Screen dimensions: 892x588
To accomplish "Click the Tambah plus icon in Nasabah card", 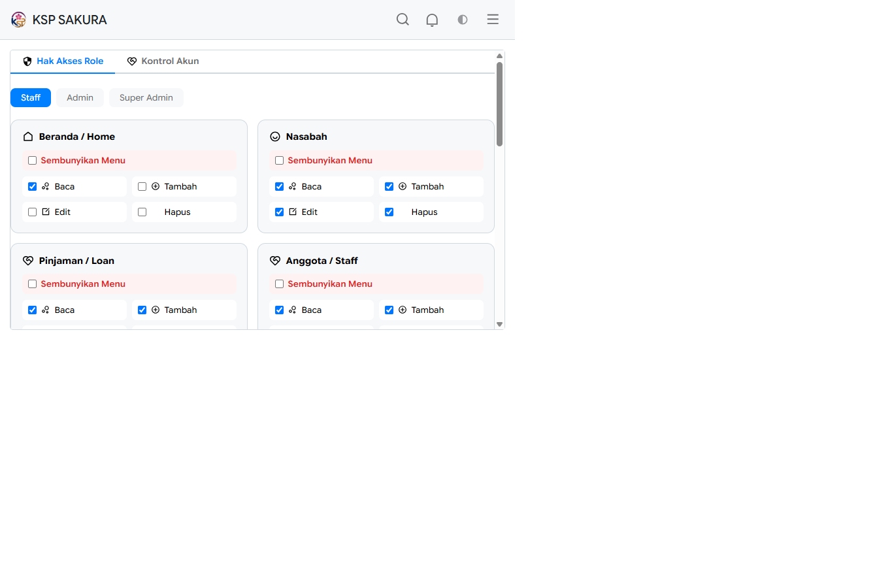I will coord(403,186).
